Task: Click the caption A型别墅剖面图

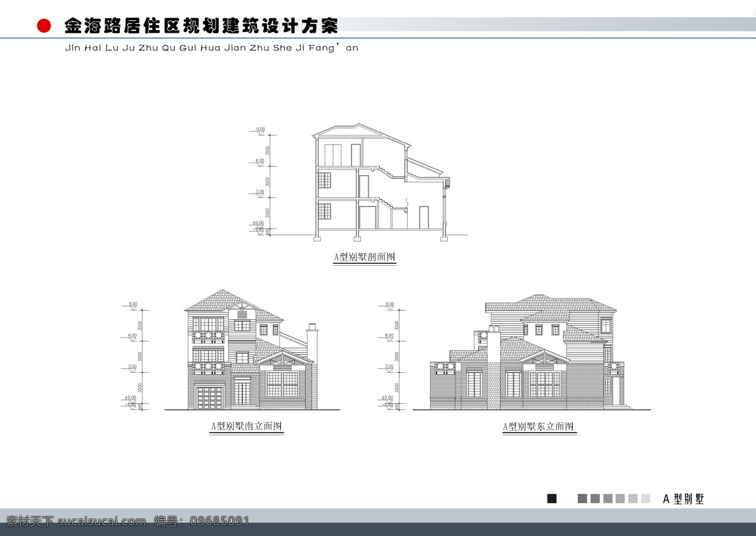Action: click(364, 257)
